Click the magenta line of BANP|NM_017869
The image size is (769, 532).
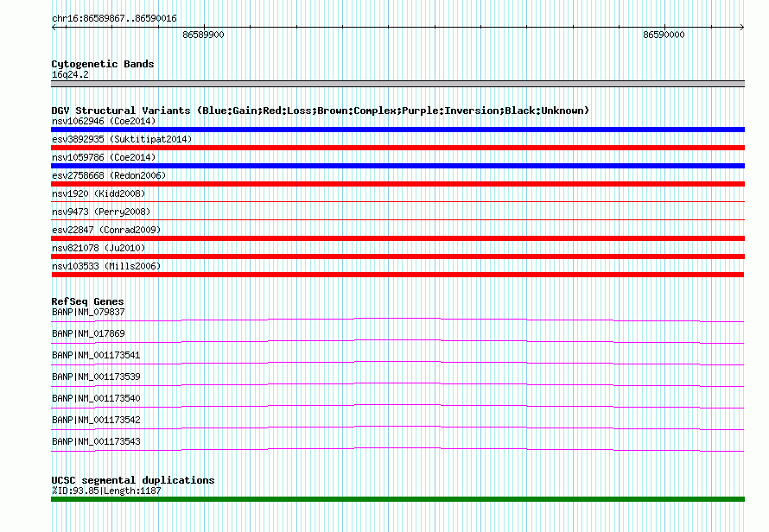[397, 342]
